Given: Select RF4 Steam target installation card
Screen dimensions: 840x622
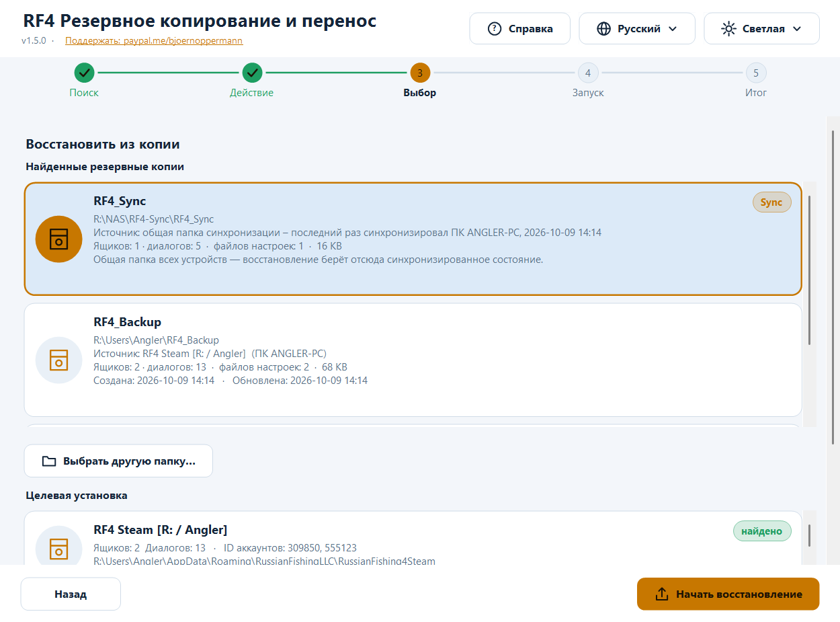Looking at the screenshot, I should [x=413, y=539].
